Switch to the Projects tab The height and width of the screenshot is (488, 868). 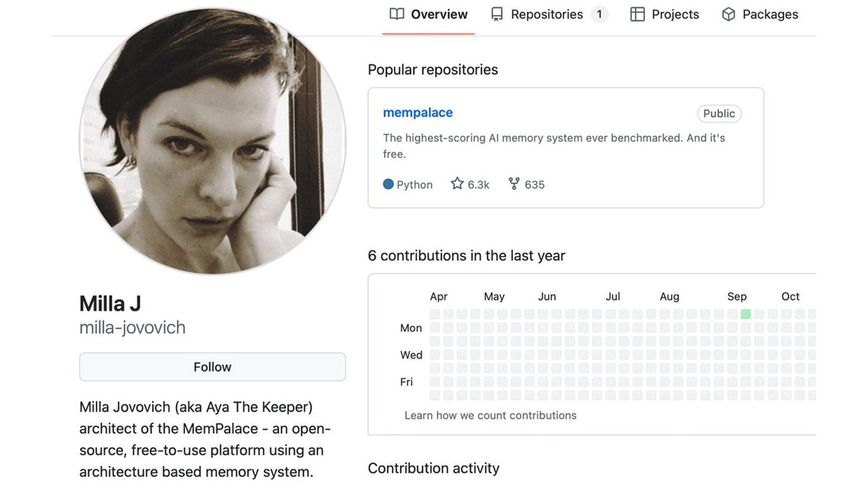click(x=671, y=14)
